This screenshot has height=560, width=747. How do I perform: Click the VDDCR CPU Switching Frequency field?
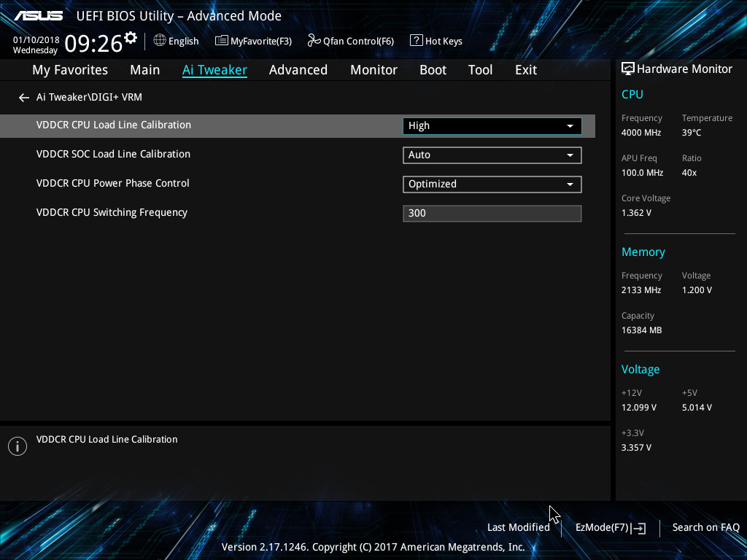click(492, 214)
